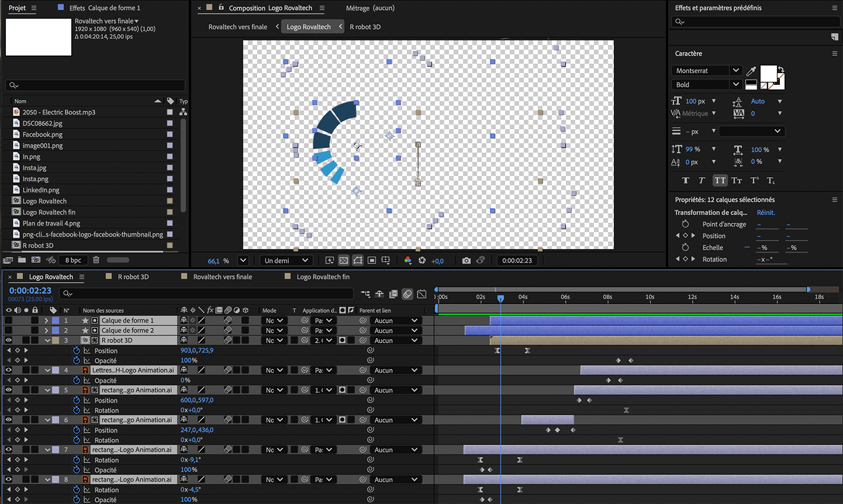Open the Métrage (aucun) viewer tab

coord(370,8)
